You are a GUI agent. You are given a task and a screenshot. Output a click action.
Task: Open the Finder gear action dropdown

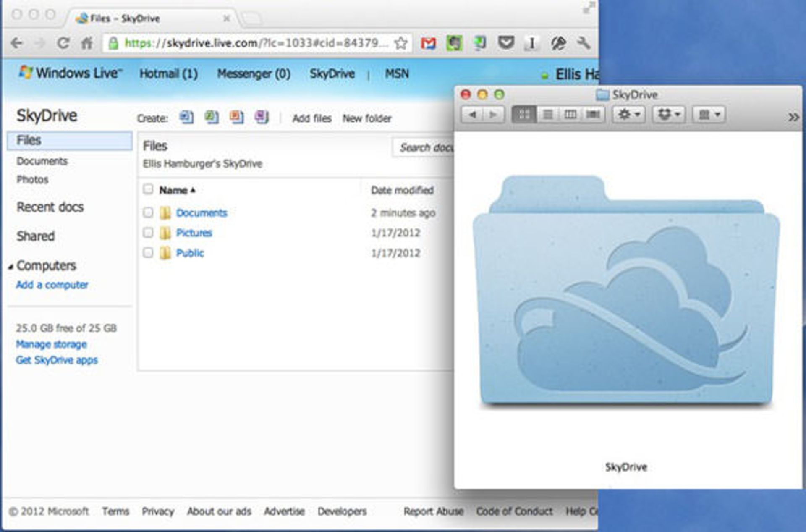[x=629, y=114]
